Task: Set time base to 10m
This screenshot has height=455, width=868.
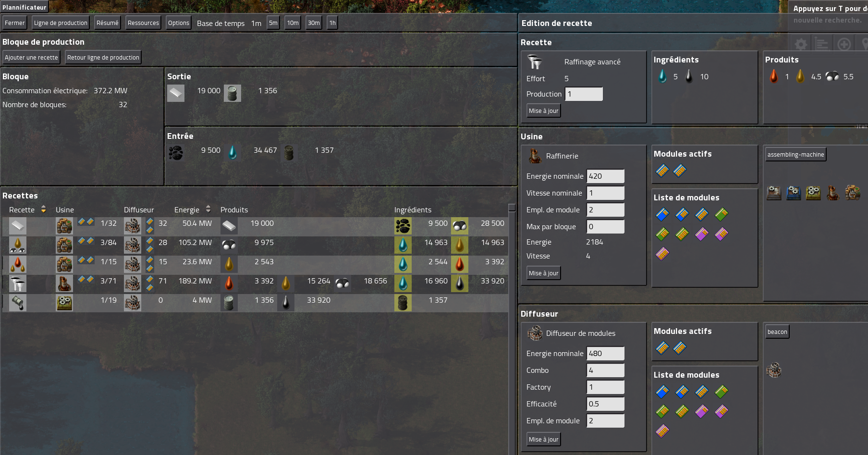Action: (293, 23)
